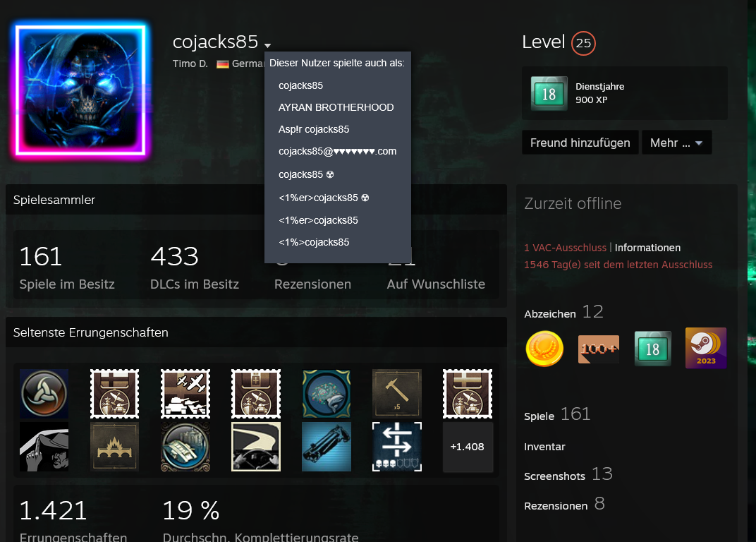
Task: Open the Inventar link
Action: 544,447
